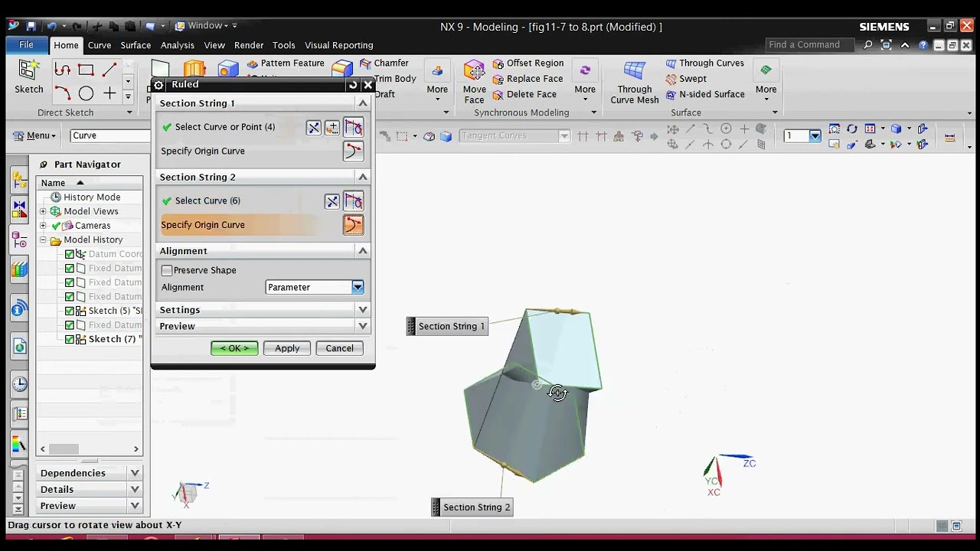Open Menu dropdown
The image size is (980, 551).
coord(34,135)
